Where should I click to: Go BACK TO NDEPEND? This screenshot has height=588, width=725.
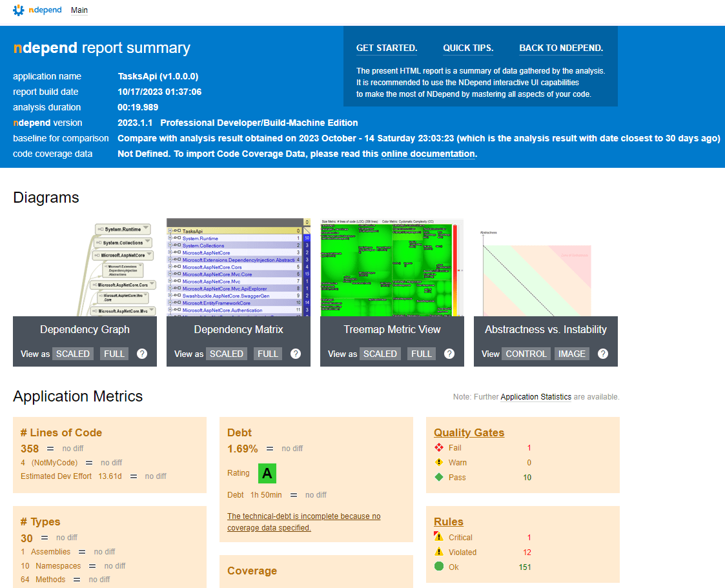561,48
